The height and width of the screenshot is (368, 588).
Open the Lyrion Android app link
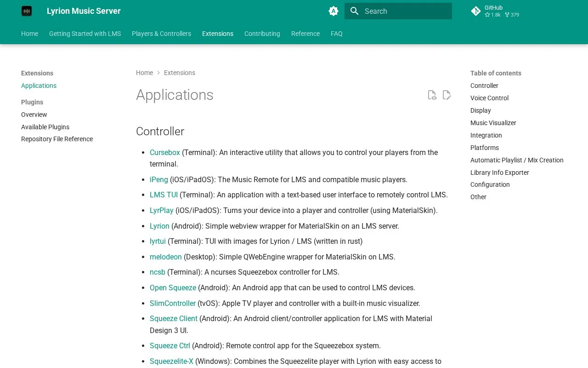pyautogui.click(x=159, y=226)
